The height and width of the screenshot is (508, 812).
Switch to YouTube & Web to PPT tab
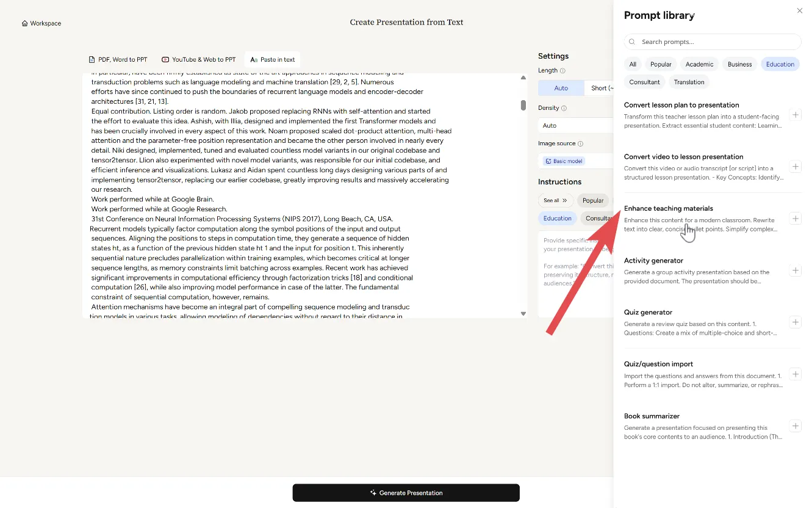pos(198,60)
